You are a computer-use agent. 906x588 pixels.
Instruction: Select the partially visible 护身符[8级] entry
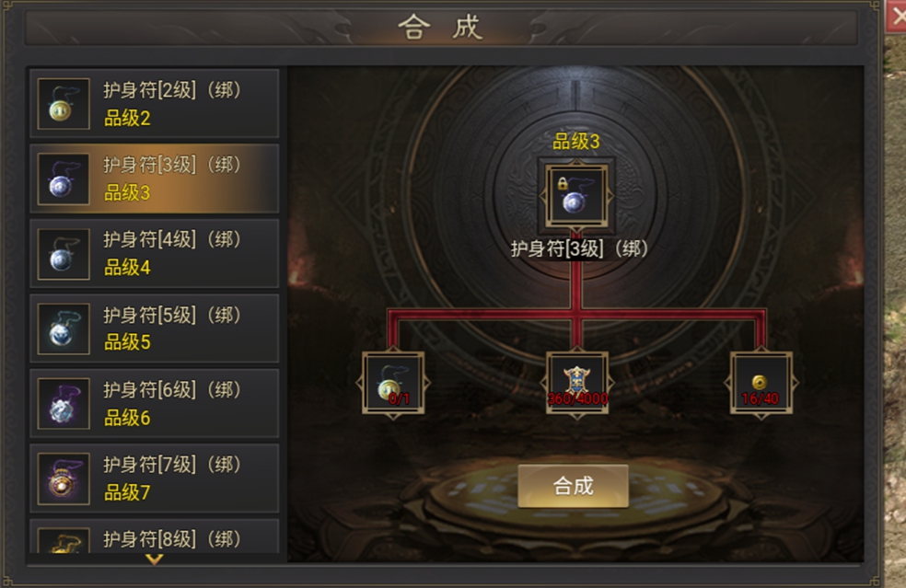click(x=155, y=536)
